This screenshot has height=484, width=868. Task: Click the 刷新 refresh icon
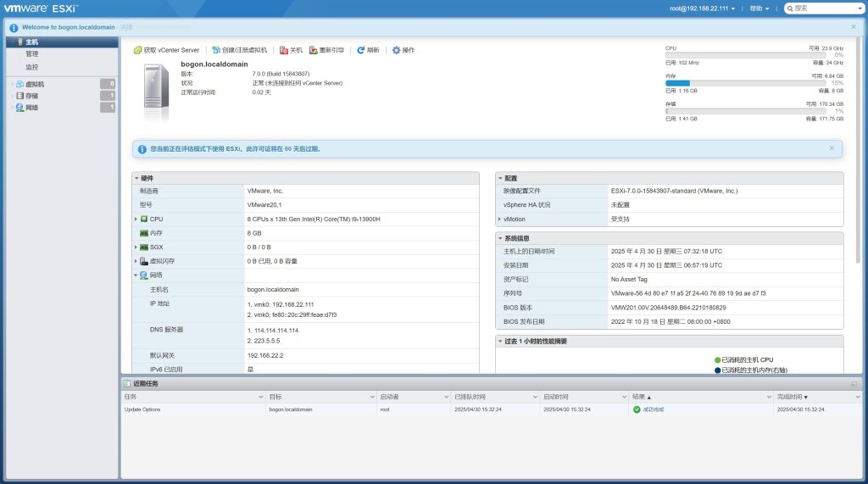361,50
